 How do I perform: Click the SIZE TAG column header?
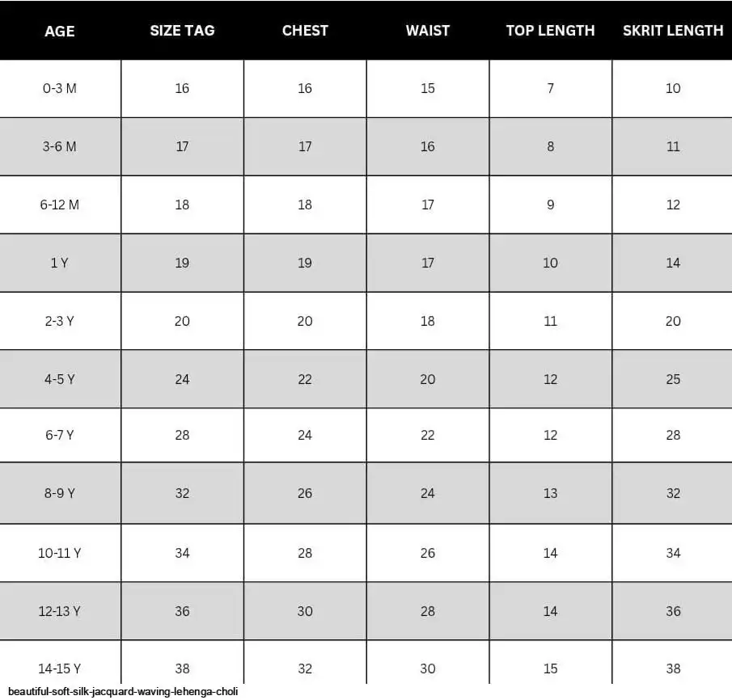(182, 31)
